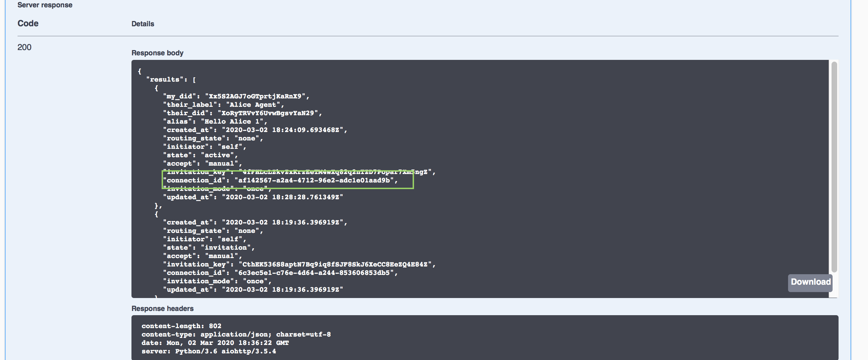Click the my_did value line
The width and height of the screenshot is (868, 360).
click(x=236, y=96)
